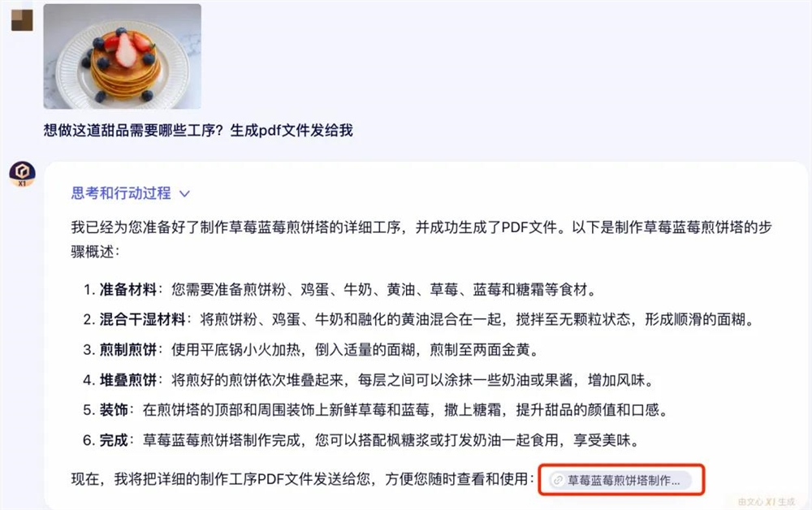Open the 草莓蓝莓煎饼塔制作... PDF file link
Screen dimensions: 812x510
(621, 480)
